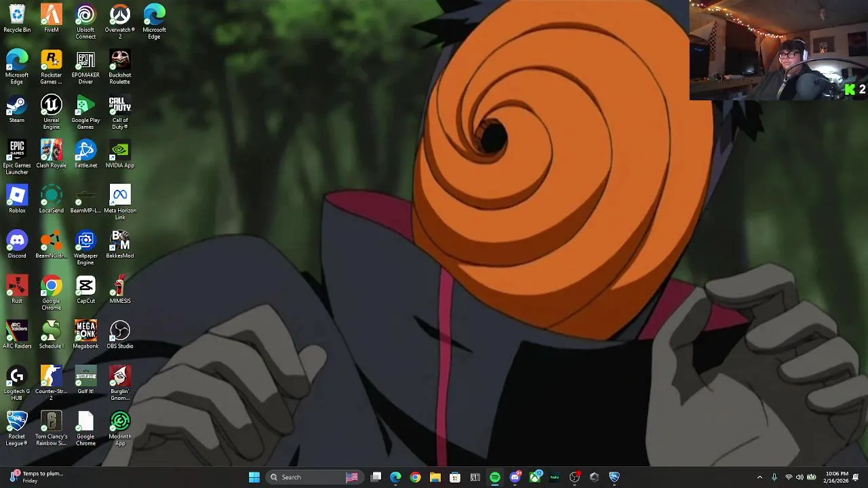The width and height of the screenshot is (868, 488).
Task: Open the Wallpaper Engine desktop shortcut
Action: pyautogui.click(x=85, y=248)
